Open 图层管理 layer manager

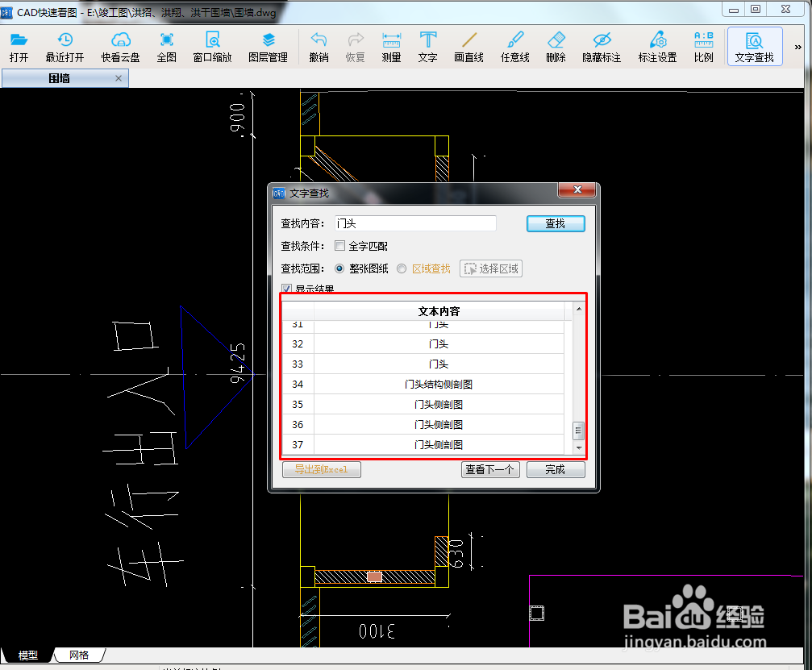click(x=269, y=47)
